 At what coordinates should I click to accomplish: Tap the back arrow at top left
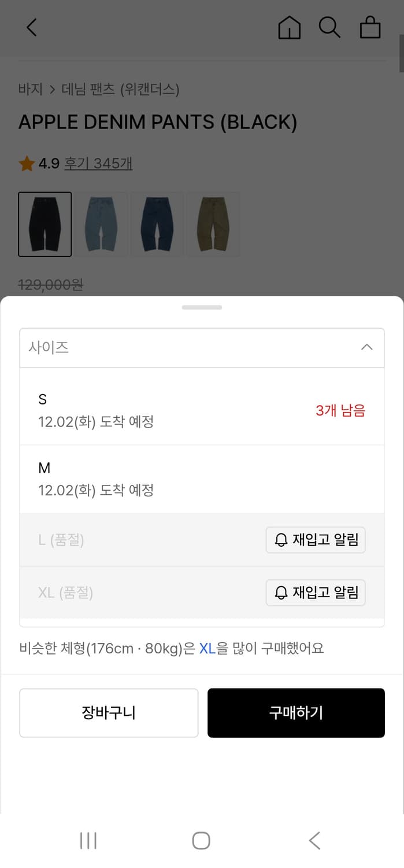[31, 27]
